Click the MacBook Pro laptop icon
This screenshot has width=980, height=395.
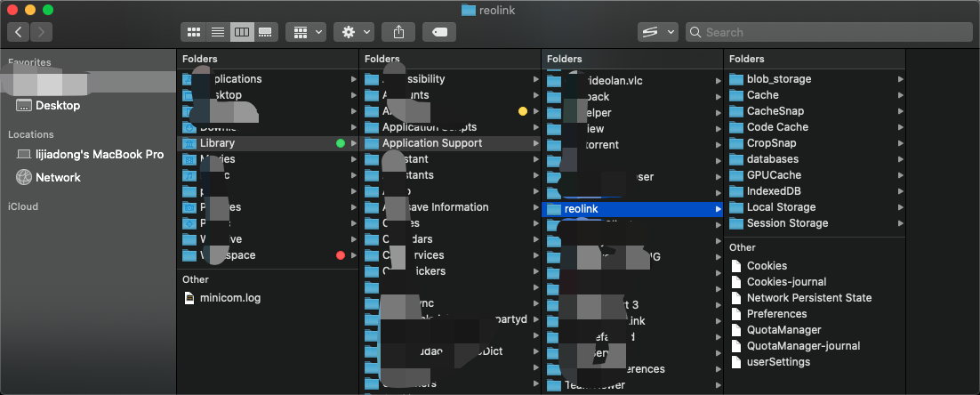pos(24,155)
